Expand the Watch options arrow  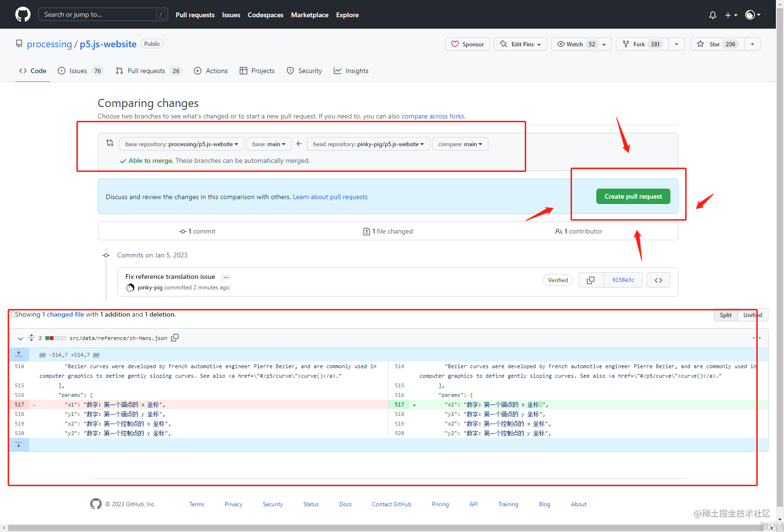604,44
